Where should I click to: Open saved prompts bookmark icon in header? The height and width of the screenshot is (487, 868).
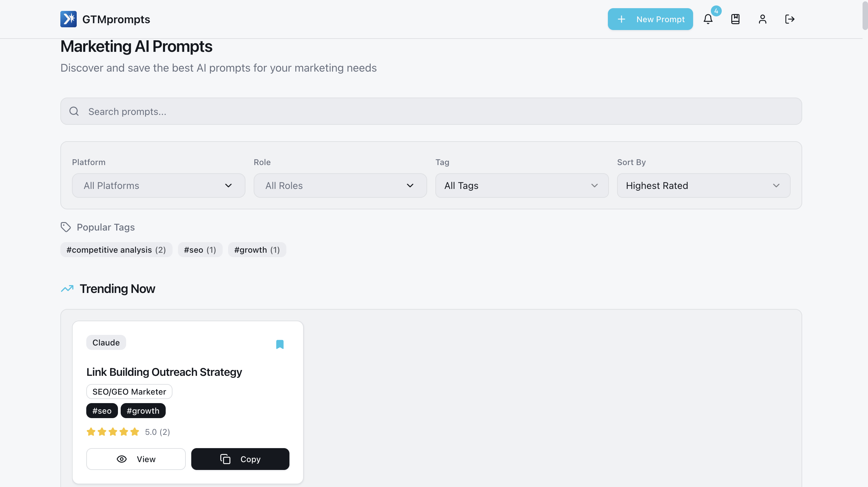pos(735,19)
